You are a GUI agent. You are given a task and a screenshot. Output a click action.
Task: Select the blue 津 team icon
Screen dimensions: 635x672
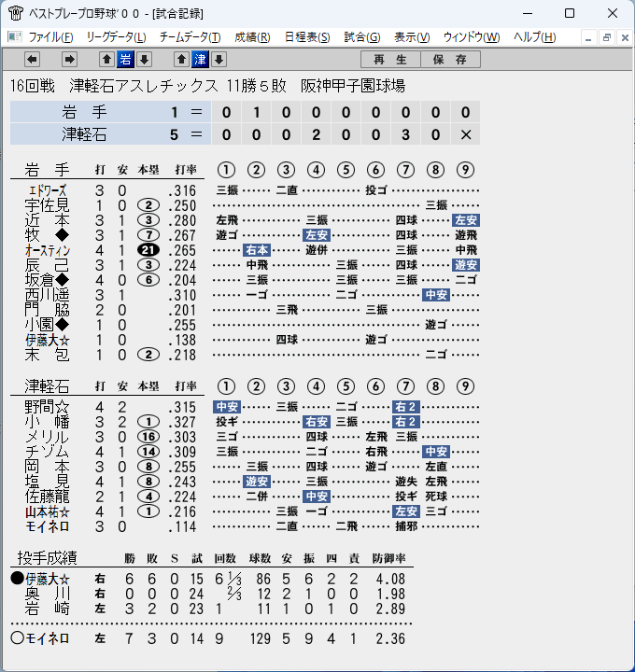tap(200, 59)
